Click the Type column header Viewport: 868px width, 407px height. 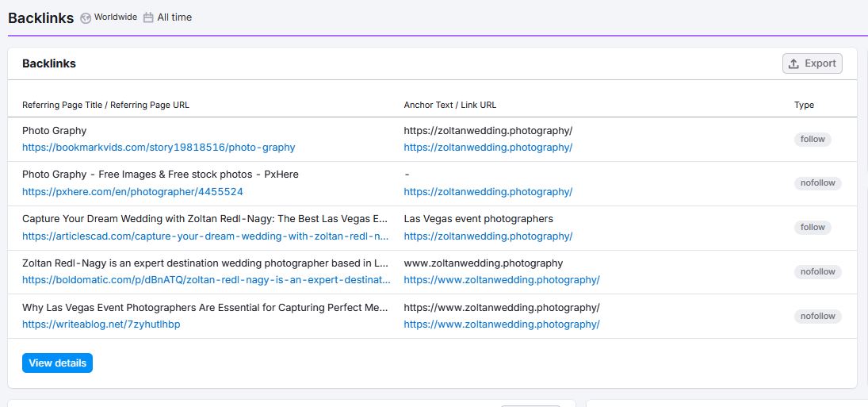pos(805,106)
